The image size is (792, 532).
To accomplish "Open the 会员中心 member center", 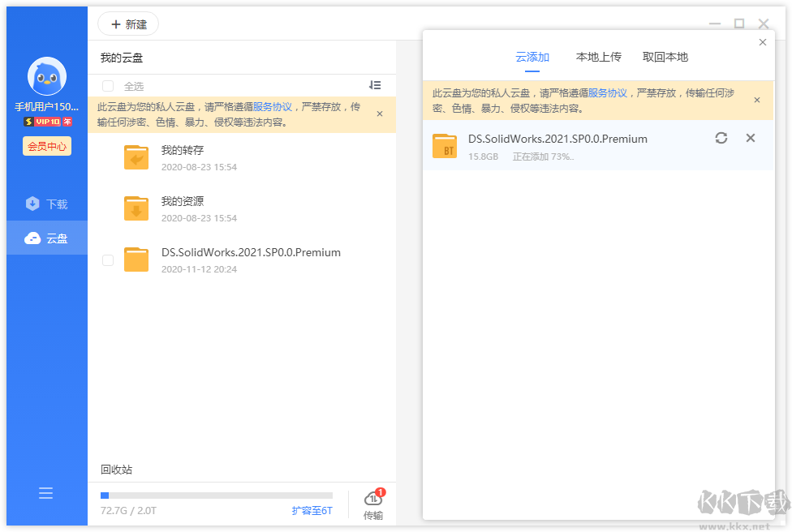I will coord(45,147).
